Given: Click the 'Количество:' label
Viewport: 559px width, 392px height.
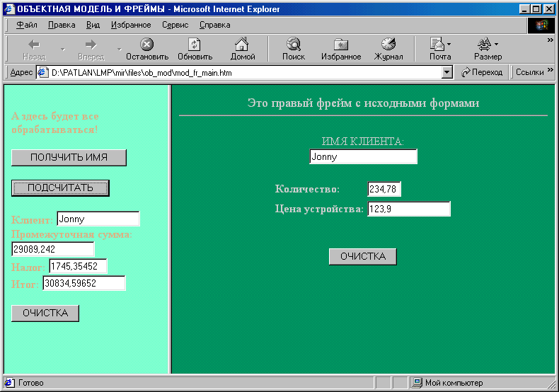Looking at the screenshot, I should click(307, 189).
